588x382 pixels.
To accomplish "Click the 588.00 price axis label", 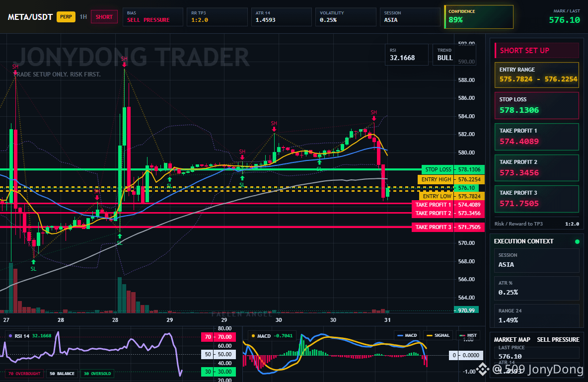I will (466, 80).
